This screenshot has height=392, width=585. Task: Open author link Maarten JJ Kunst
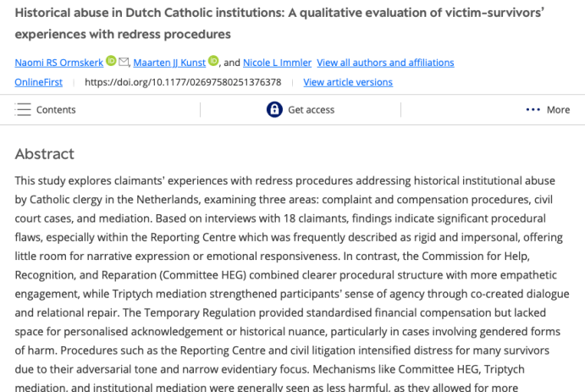(x=169, y=63)
